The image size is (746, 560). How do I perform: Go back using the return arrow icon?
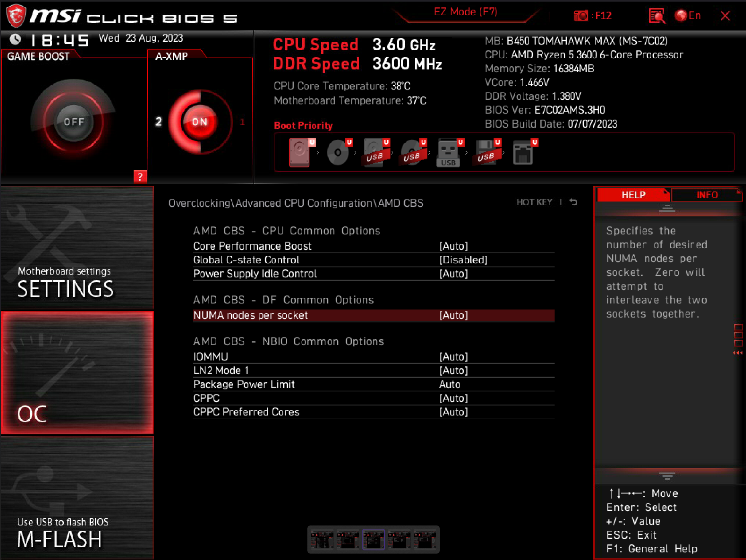point(573,202)
